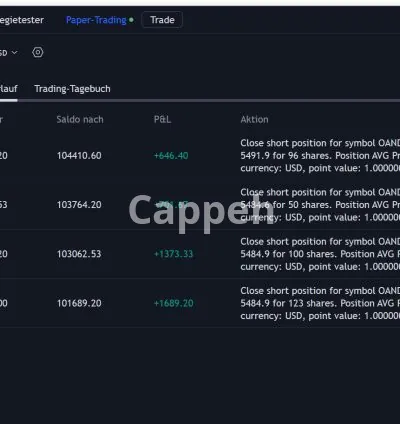Select balance value 103062.53

click(79, 254)
